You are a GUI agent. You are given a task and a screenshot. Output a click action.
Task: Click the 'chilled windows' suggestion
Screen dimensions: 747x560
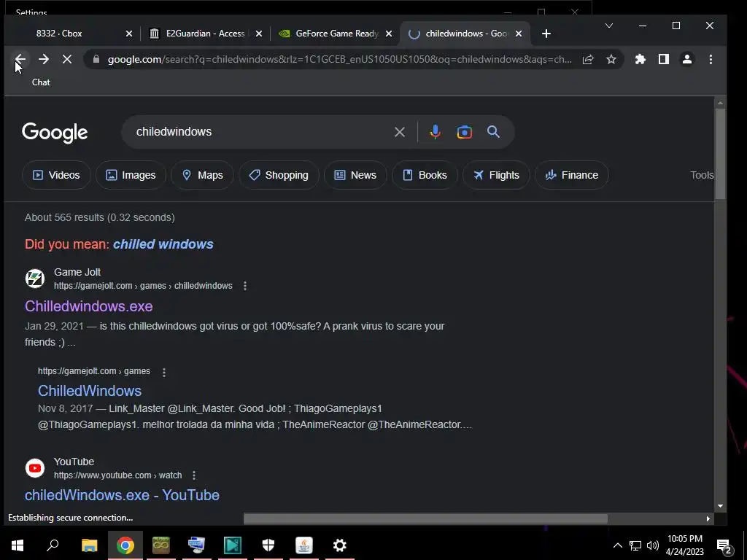(x=163, y=244)
